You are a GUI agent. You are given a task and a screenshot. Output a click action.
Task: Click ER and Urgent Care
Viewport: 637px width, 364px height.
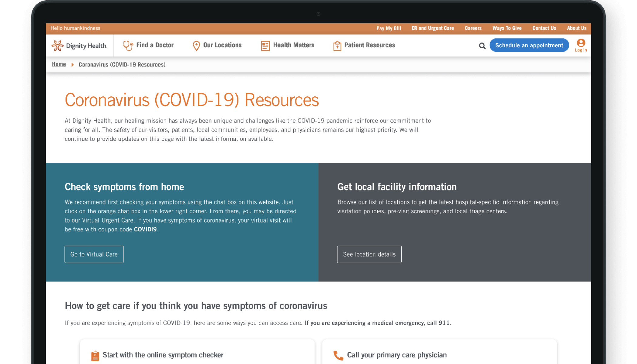[x=433, y=28]
